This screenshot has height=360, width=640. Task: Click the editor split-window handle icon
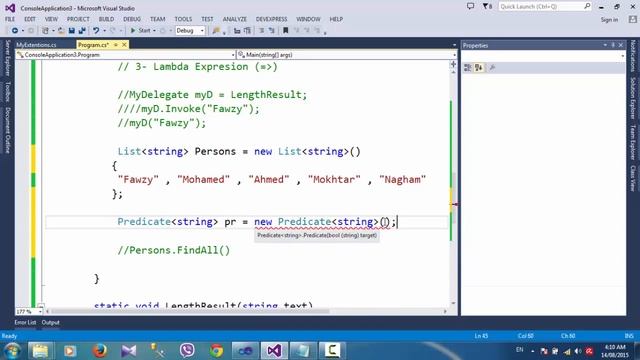453,64
